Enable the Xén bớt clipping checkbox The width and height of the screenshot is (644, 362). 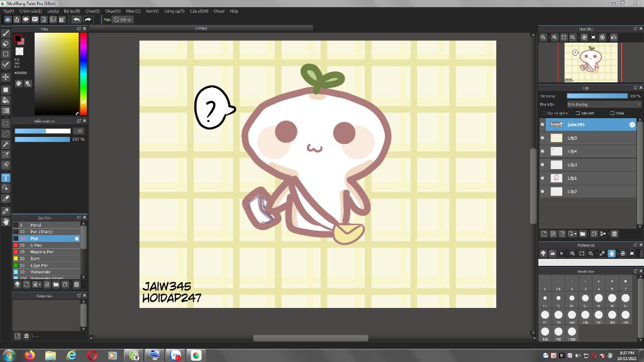578,113
